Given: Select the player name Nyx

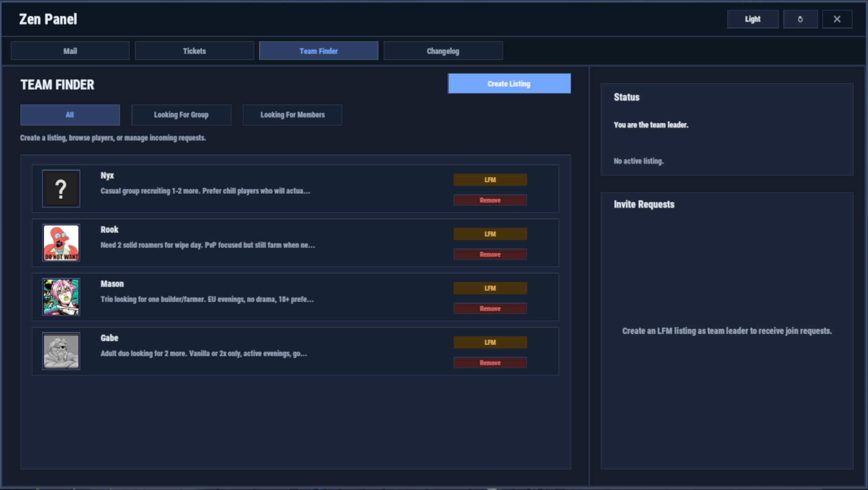Looking at the screenshot, I should click(107, 176).
